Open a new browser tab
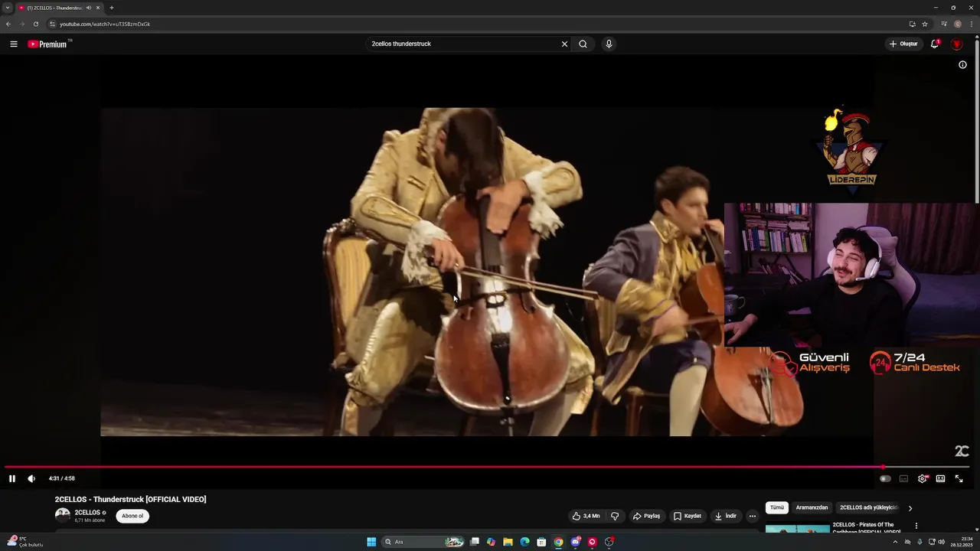Viewport: 980px width, 551px height. pyautogui.click(x=112, y=8)
